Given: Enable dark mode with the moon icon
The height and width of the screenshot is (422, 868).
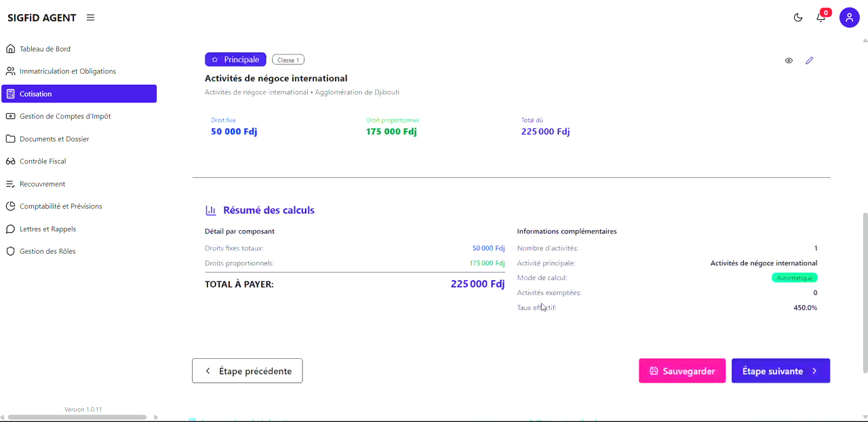Looking at the screenshot, I should point(797,18).
